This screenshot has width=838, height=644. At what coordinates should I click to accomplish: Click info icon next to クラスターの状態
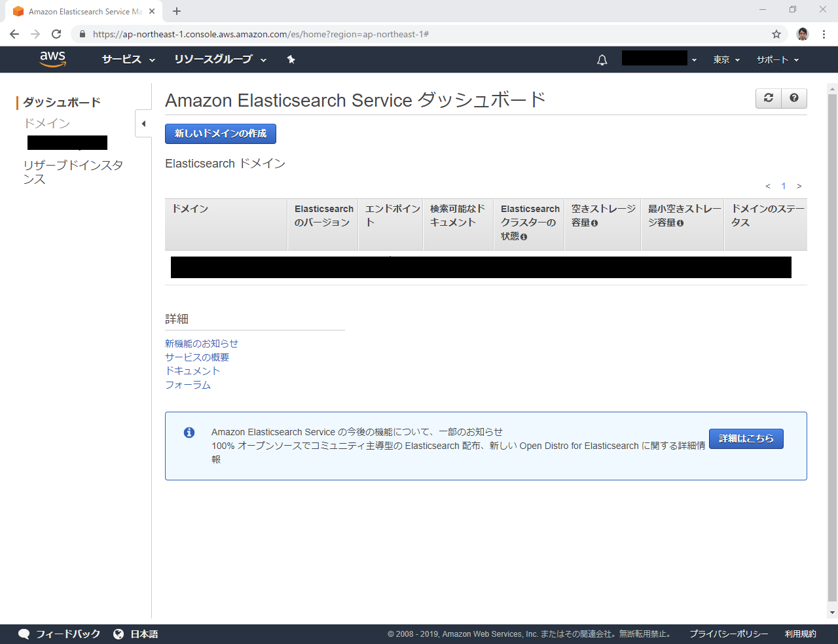coord(524,237)
